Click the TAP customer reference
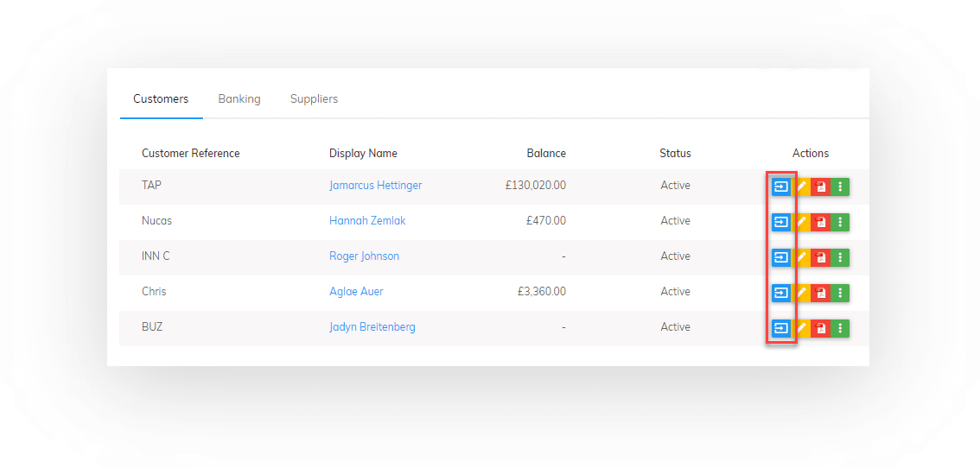 tap(152, 186)
